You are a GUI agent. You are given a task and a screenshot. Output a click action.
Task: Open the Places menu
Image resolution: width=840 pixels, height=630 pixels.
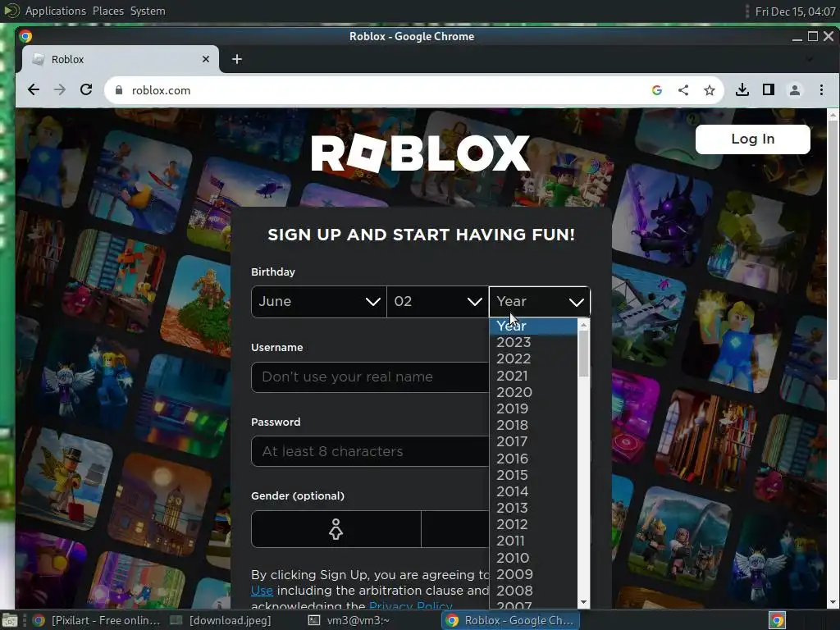click(x=107, y=11)
